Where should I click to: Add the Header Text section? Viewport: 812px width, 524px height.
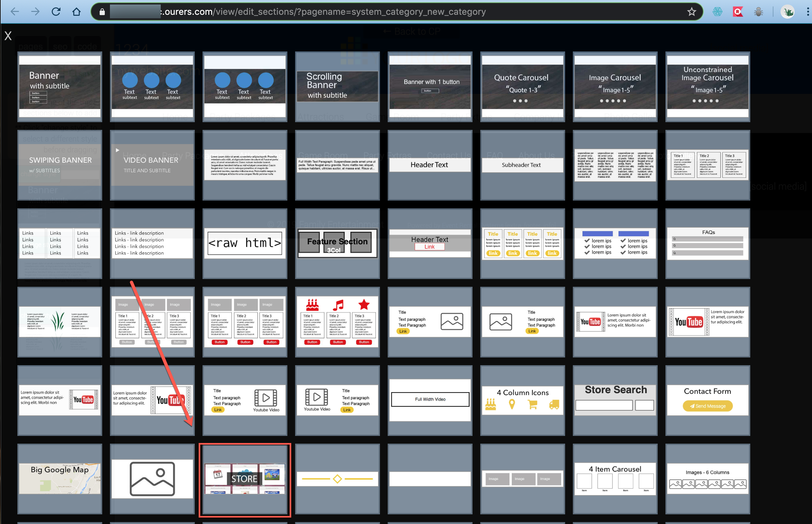[430, 165]
